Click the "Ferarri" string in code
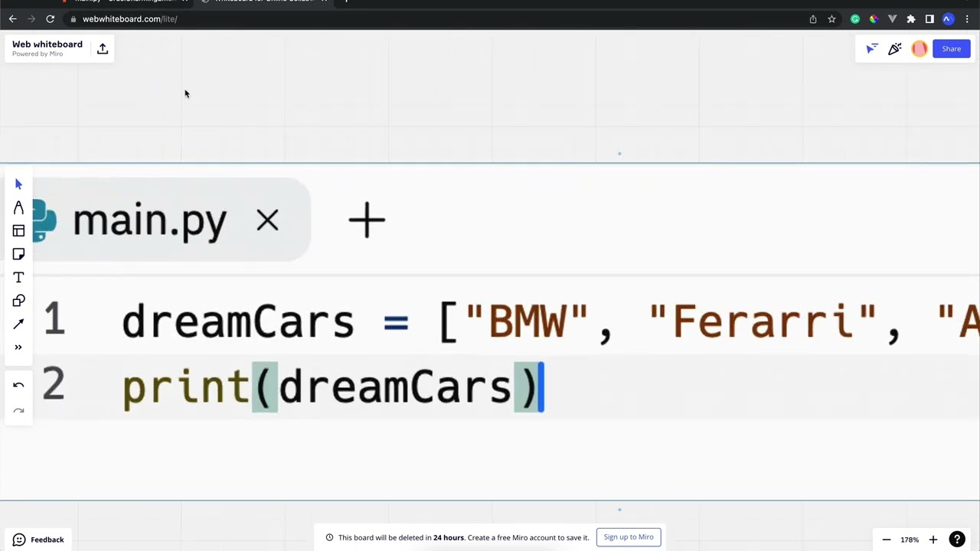The image size is (980, 551). (763, 321)
